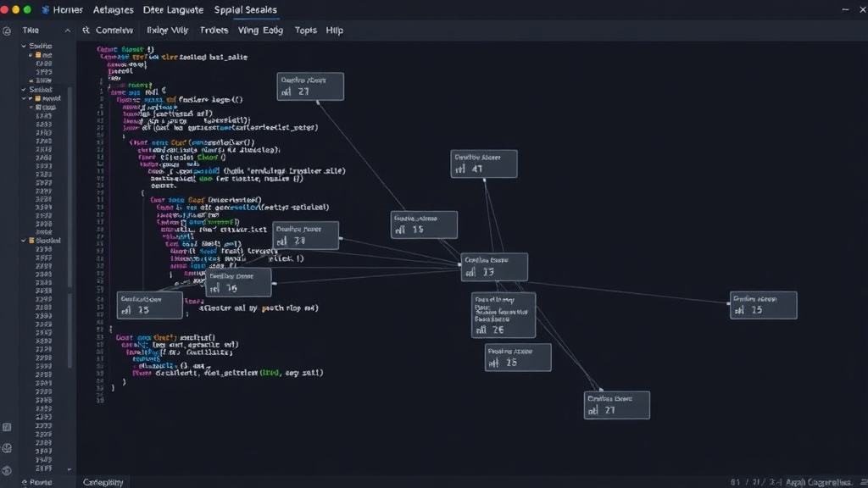Open the Ibdge Wily menu item
The height and width of the screenshot is (488, 868).
pyautogui.click(x=167, y=30)
